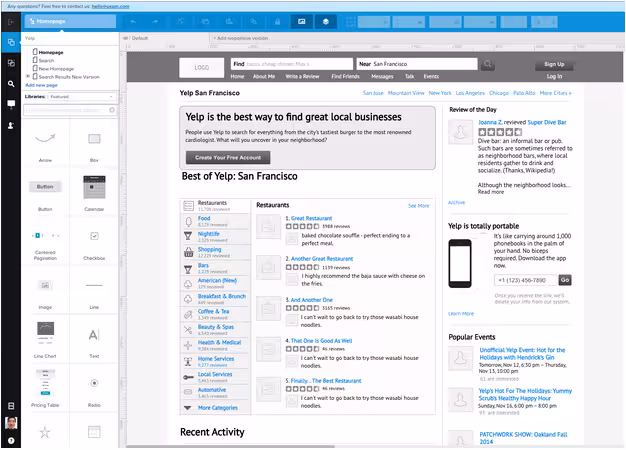Click the toolbar icon after redo
Image resolution: width=626 pixels, height=450 pixels.
tap(180, 22)
